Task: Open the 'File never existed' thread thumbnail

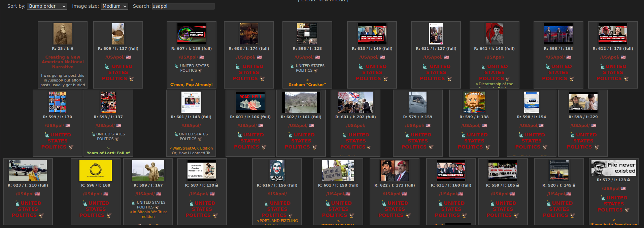Action: click(614, 168)
